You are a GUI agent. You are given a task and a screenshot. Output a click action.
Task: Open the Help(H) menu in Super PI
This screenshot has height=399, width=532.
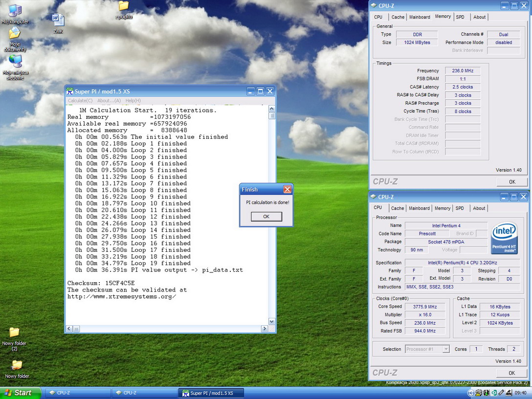(133, 100)
